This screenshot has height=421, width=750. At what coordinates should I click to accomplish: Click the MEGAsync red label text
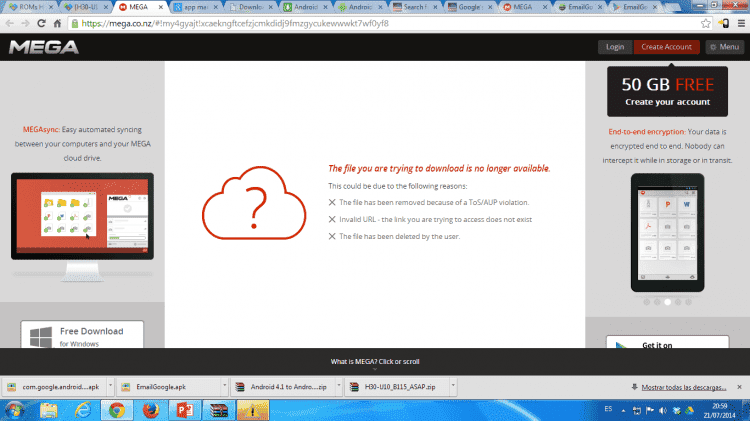point(41,129)
